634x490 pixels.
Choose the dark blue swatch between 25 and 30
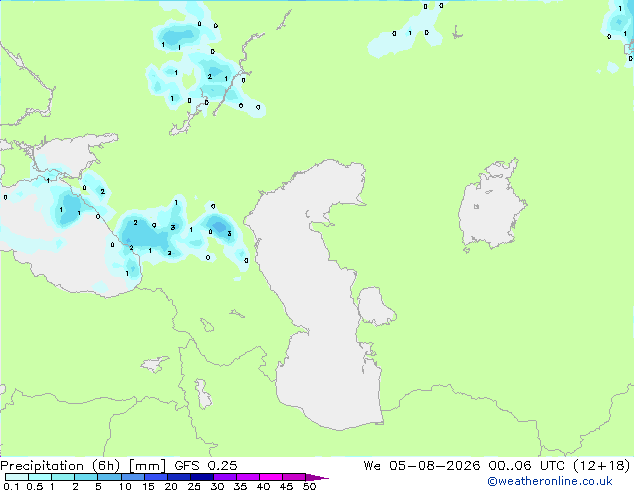(x=202, y=477)
